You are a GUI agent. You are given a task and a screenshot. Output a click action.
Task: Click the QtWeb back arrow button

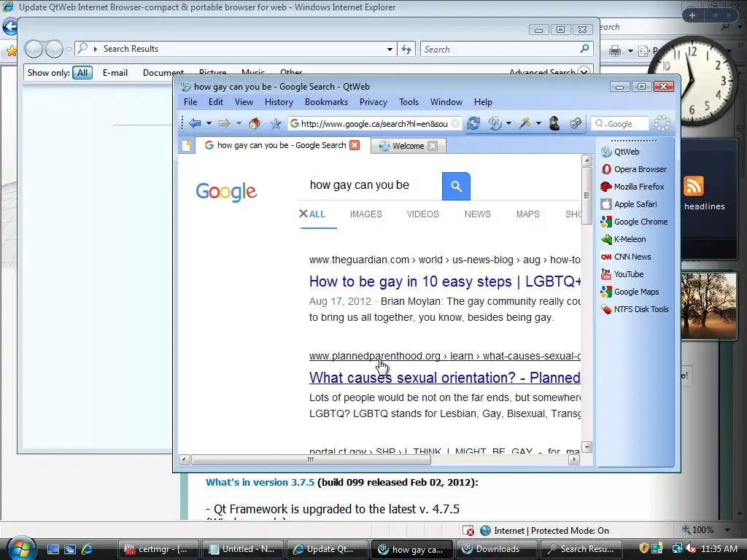[195, 124]
